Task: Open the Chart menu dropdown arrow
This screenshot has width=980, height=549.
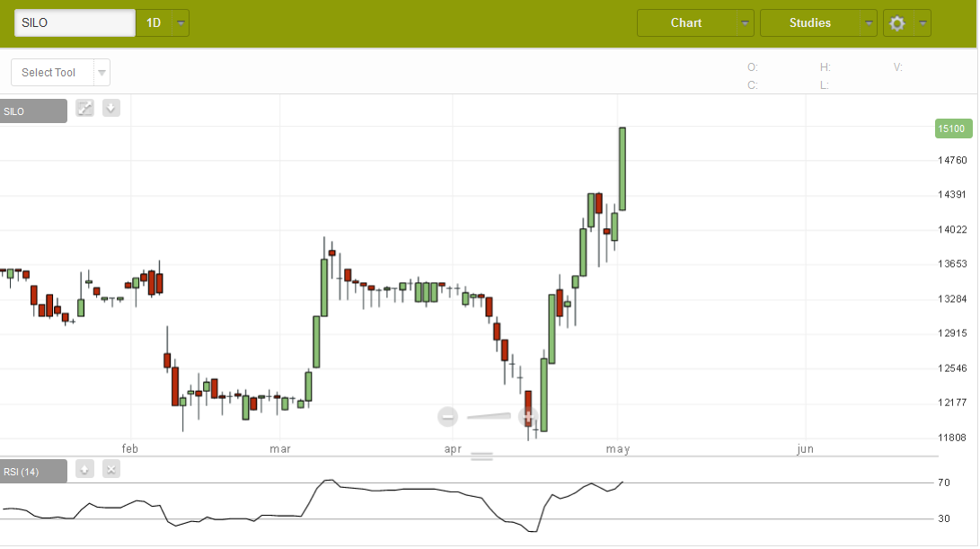Action: pos(745,23)
